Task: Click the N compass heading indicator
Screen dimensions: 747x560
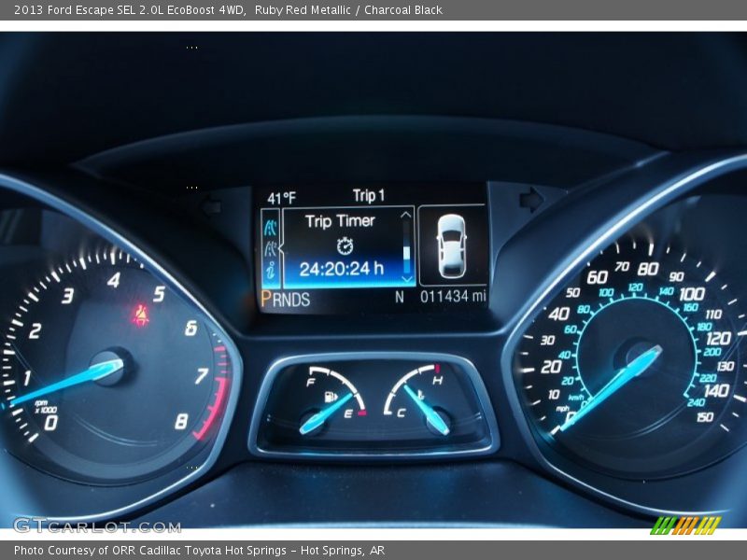Action: (400, 297)
